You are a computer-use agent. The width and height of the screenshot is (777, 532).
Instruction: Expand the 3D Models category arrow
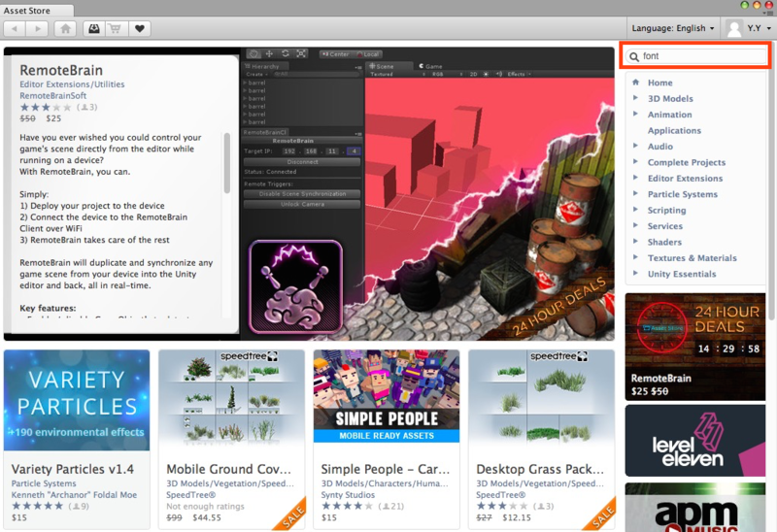[x=635, y=98]
